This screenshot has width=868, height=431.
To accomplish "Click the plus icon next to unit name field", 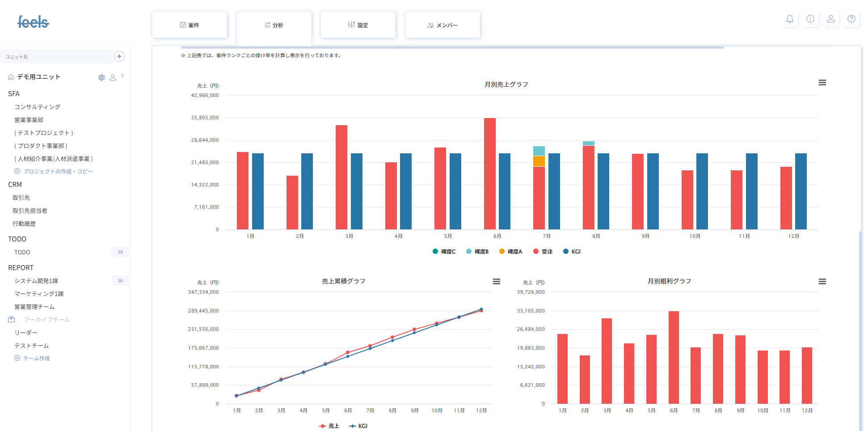I will point(119,56).
